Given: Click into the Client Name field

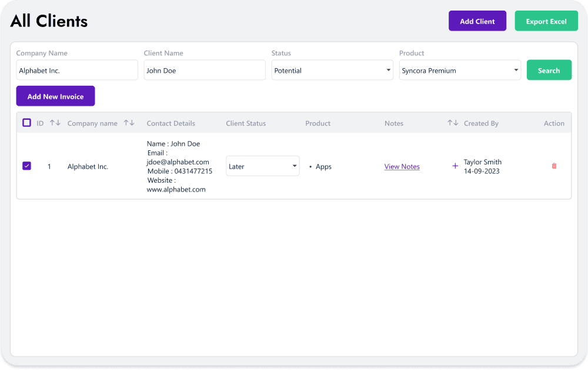Looking at the screenshot, I should [x=205, y=70].
